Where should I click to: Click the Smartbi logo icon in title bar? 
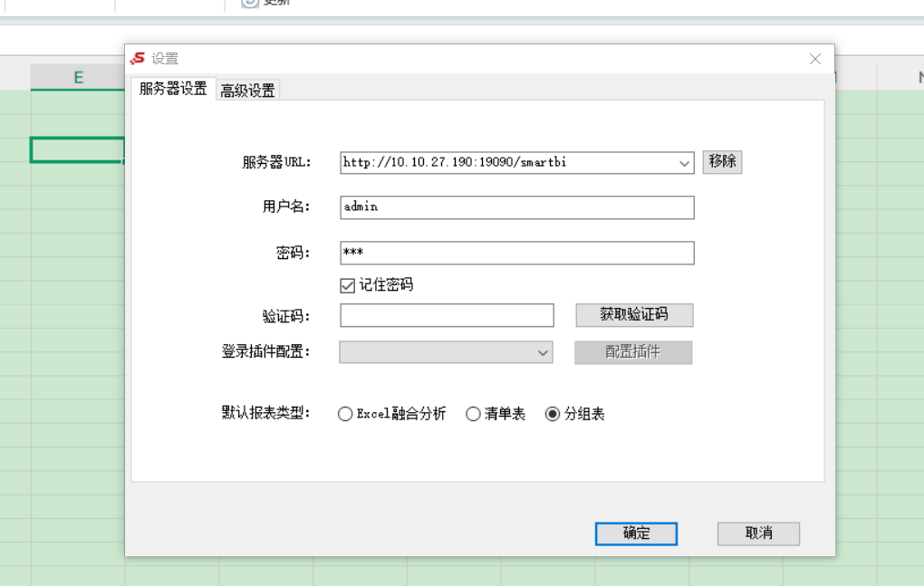(x=138, y=58)
